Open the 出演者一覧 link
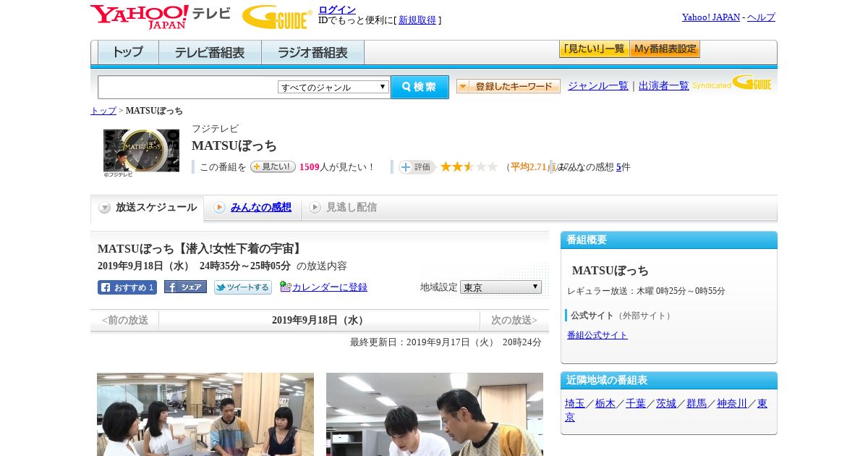This screenshot has width=868, height=456. coord(664,86)
